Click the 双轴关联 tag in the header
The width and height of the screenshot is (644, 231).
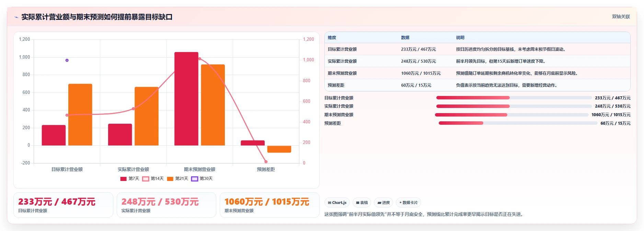621,16
